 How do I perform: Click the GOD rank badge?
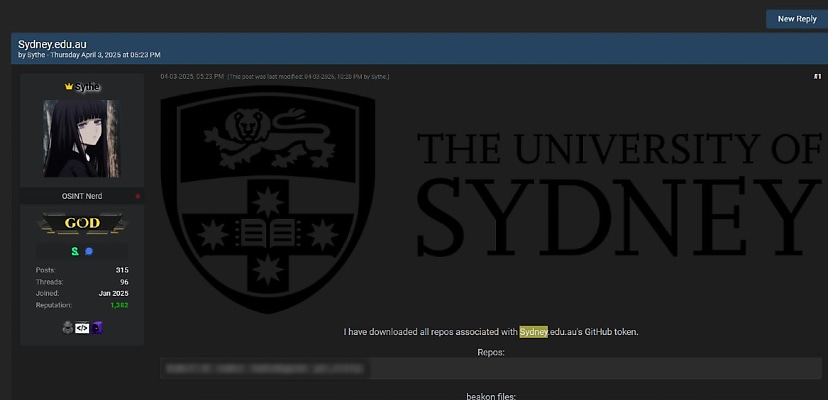click(82, 223)
